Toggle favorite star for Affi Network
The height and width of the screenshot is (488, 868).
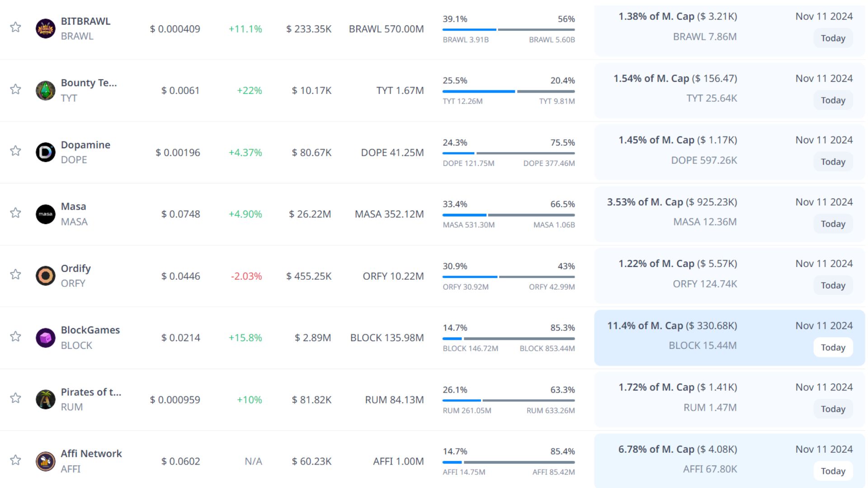[16, 460]
